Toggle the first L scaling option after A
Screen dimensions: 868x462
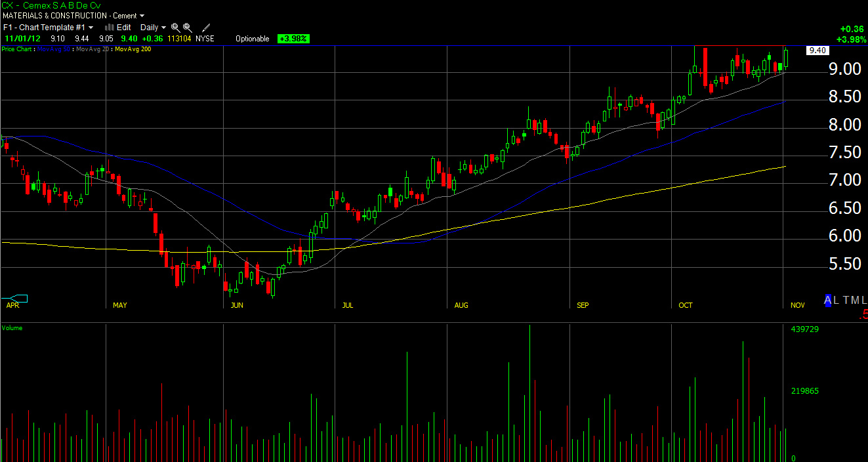click(x=837, y=300)
